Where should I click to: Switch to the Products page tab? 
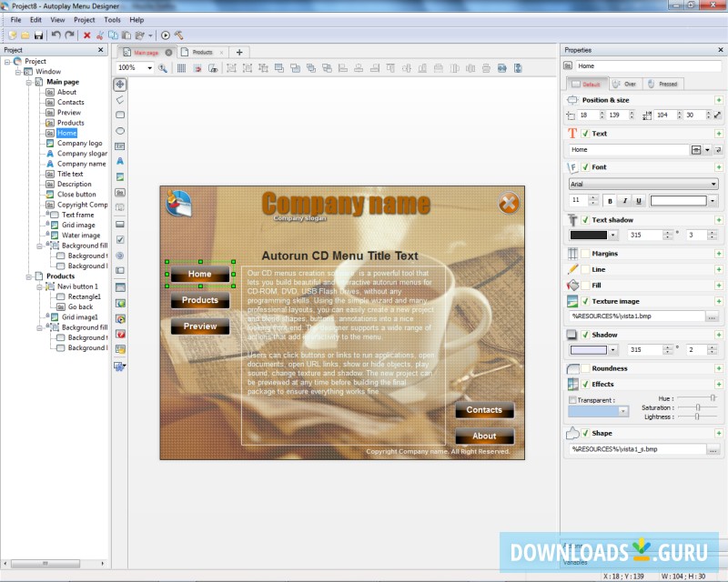pyautogui.click(x=202, y=53)
